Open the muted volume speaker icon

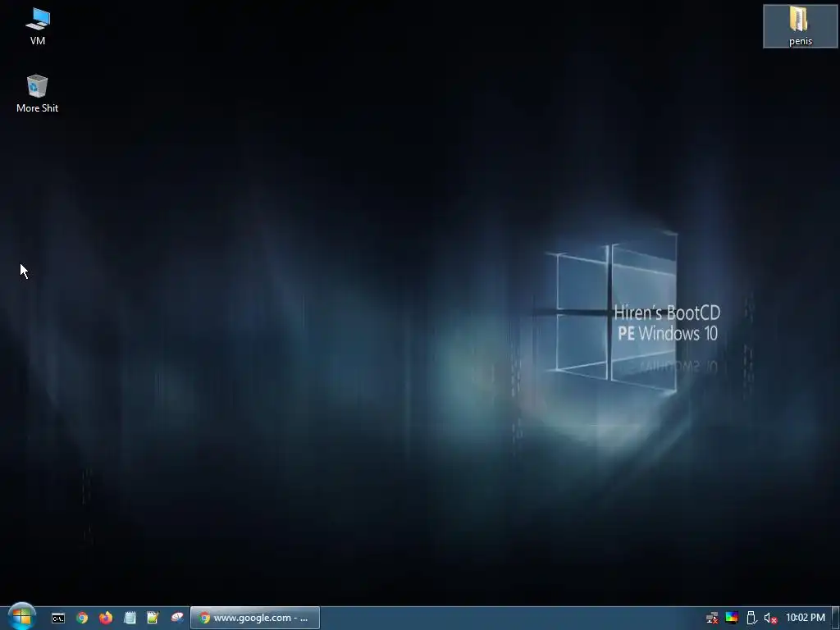[x=770, y=619]
